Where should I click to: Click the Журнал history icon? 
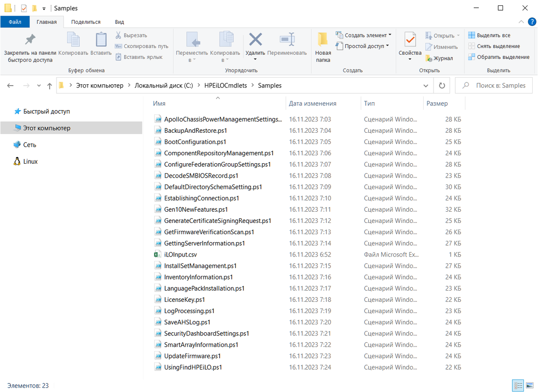click(x=429, y=58)
